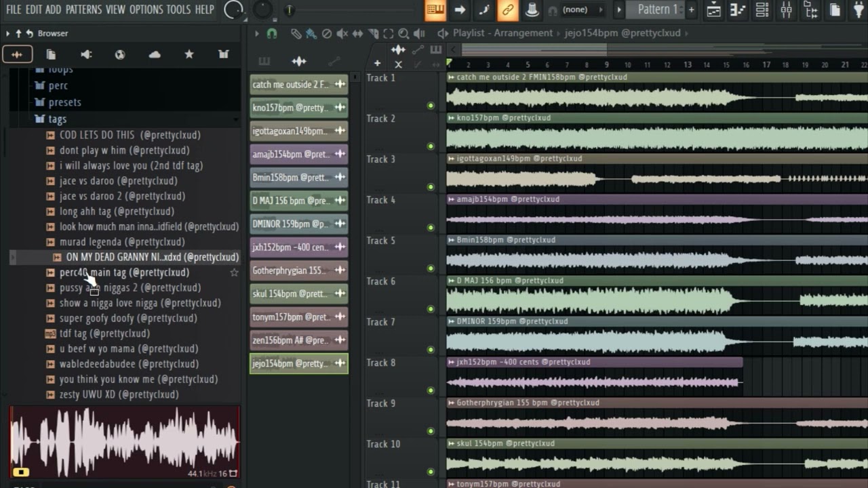The height and width of the screenshot is (488, 868).
Task: Open the star favorites tab in Browser
Action: 189,55
